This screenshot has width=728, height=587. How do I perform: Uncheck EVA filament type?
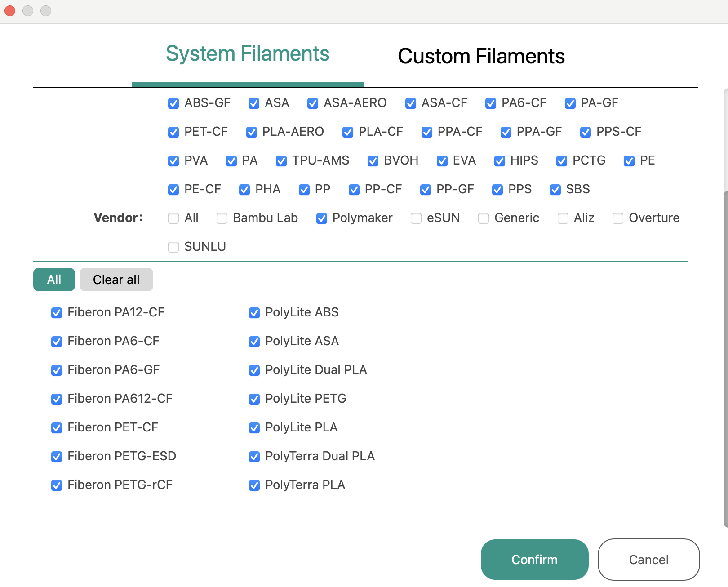[x=442, y=161]
